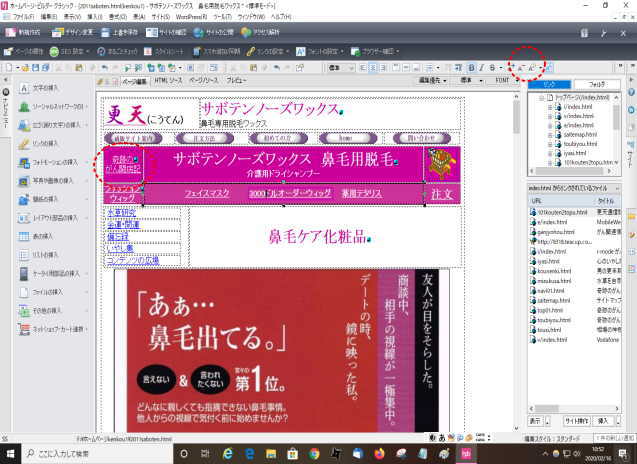The height and width of the screenshot is (464, 637).
Task: Click リストの挿入 (Insert list) in sidebar
Action: (x=39, y=255)
